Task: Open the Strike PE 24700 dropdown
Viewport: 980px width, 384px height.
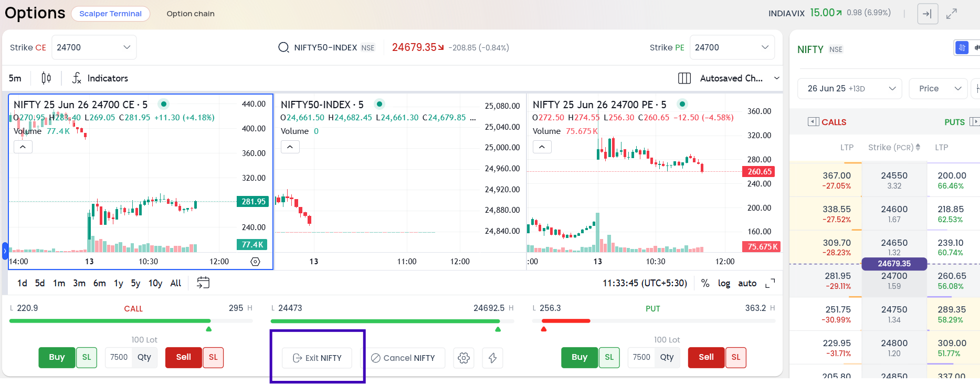Action: pyautogui.click(x=732, y=47)
